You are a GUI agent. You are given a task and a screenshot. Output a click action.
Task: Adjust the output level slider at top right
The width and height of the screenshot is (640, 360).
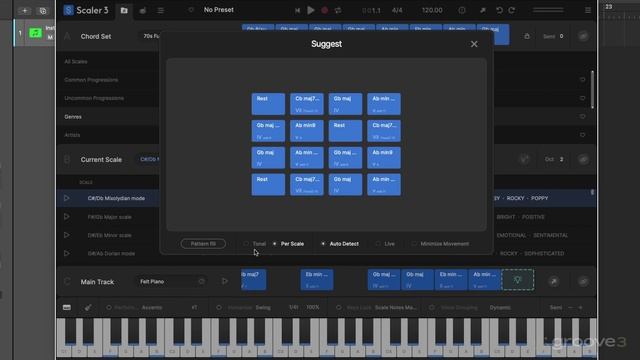(548, 10)
